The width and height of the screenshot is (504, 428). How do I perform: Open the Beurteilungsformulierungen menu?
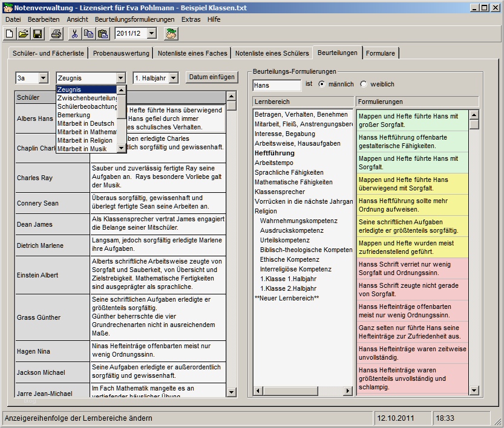pyautogui.click(x=134, y=19)
